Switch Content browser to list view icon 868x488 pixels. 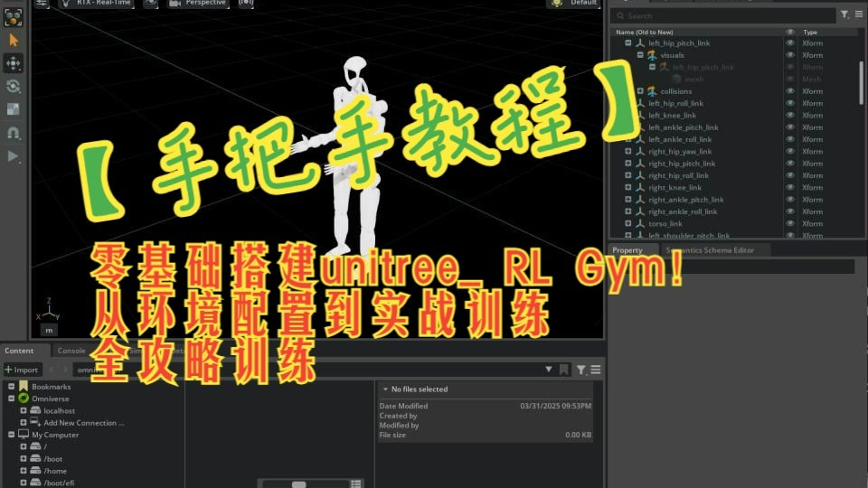[x=355, y=484]
